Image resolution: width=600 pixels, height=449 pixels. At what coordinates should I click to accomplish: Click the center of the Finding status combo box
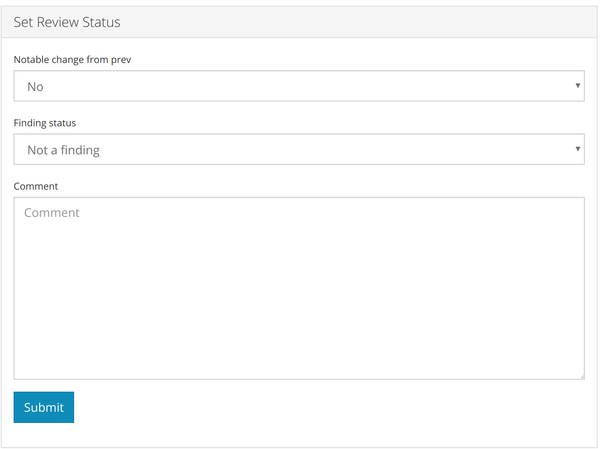[x=299, y=150]
